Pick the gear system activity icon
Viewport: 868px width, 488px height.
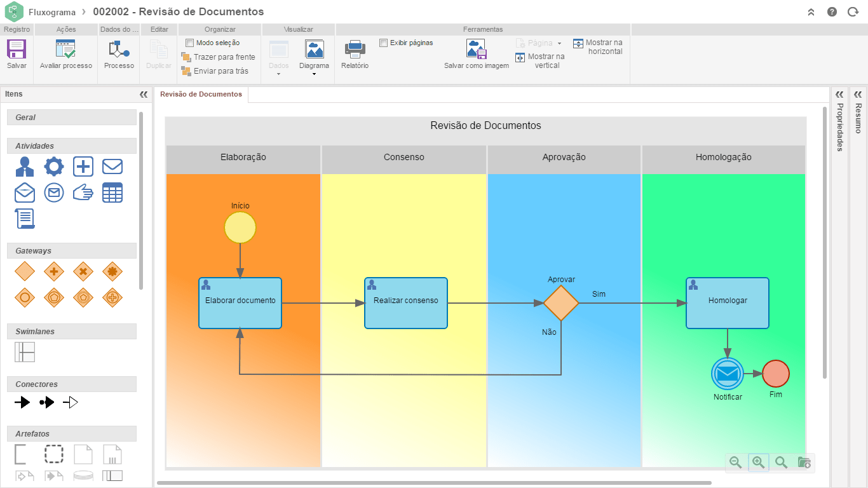pyautogui.click(x=54, y=166)
